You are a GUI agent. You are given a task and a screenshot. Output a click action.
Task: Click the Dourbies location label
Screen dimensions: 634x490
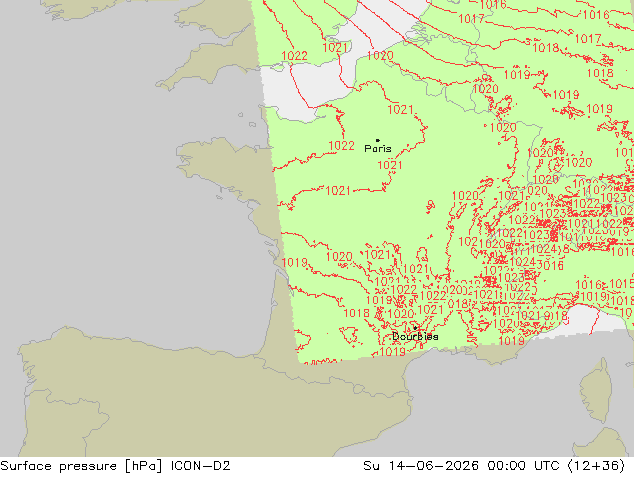415,336
